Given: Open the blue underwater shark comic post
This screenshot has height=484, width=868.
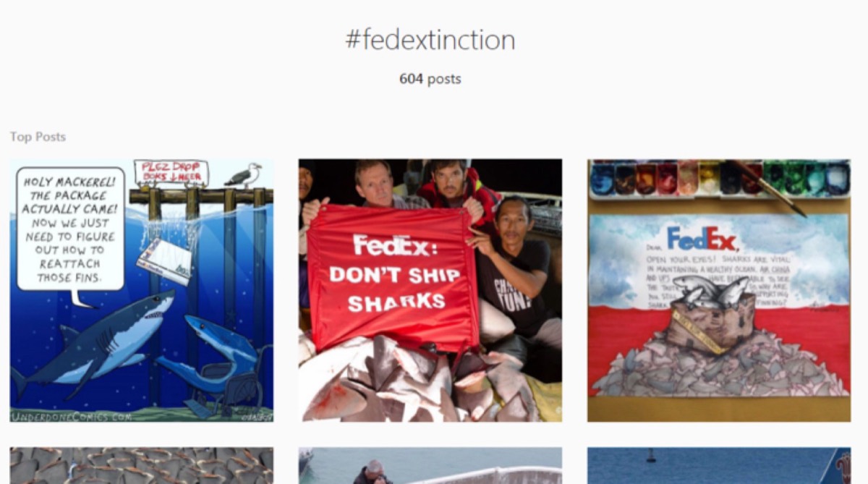Looking at the screenshot, I should tap(142, 340).
